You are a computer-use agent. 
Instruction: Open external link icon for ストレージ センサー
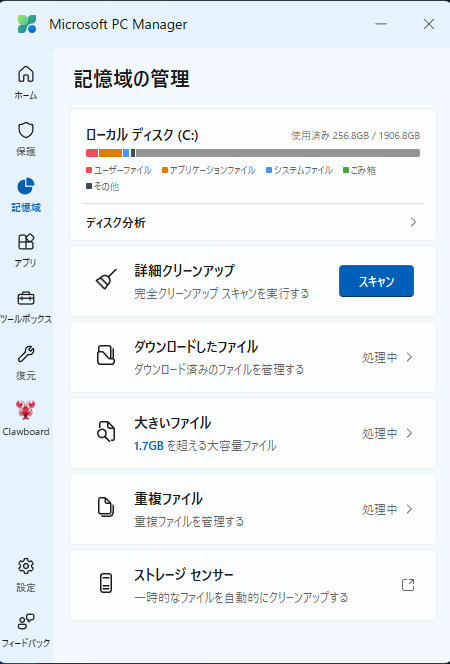(408, 585)
